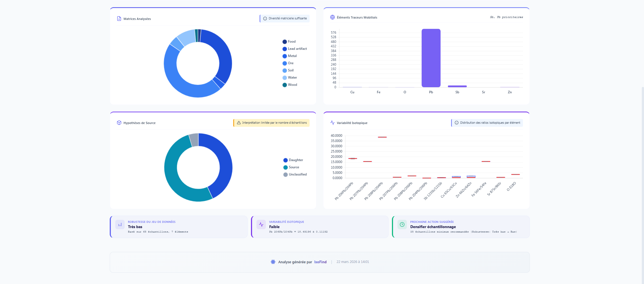Image resolution: width=644 pixels, height=284 pixels.
Task: Click the bar-chart icon on Robustesse du Jeu de Données
Action: 120,224
